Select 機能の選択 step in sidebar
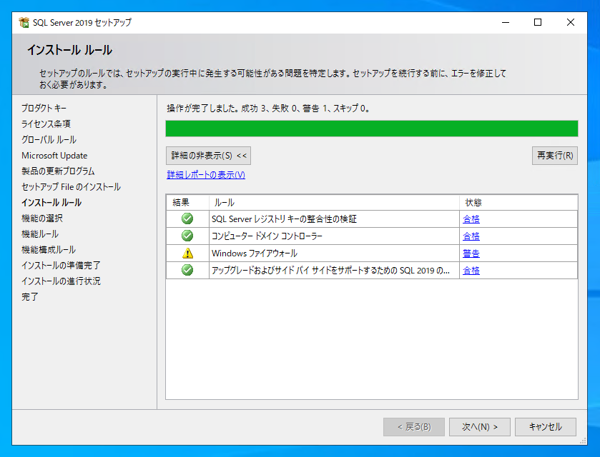600x457 pixels. click(42, 218)
